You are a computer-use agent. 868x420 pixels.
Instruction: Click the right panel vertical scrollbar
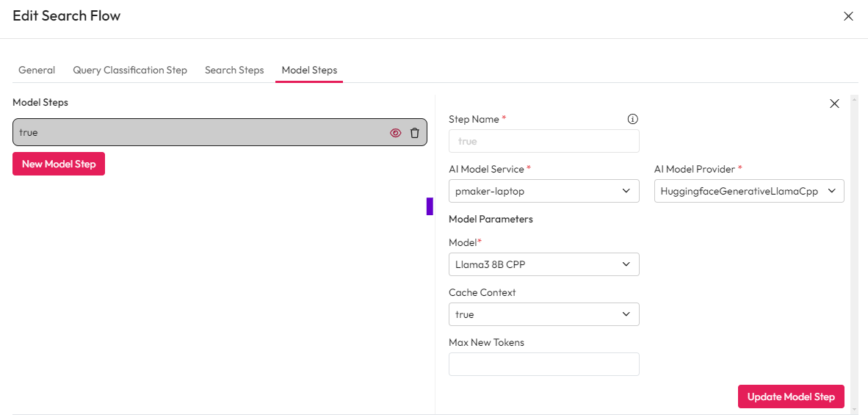pos(853,250)
